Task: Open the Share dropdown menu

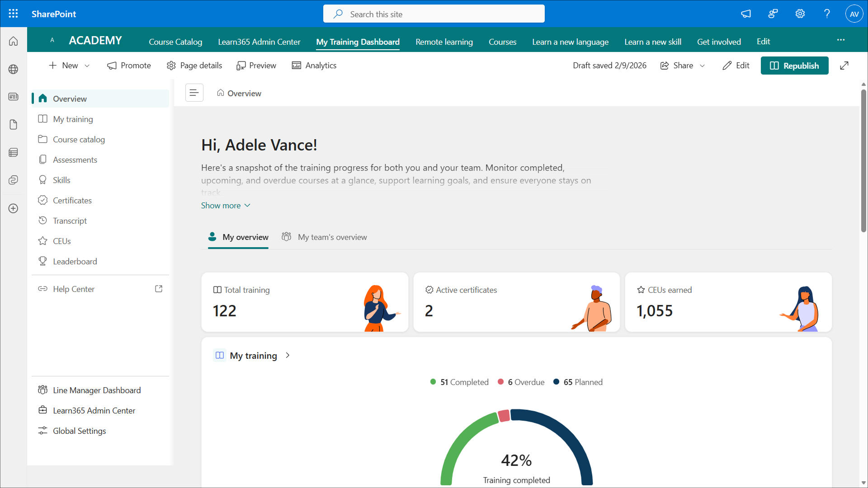Action: coord(683,66)
